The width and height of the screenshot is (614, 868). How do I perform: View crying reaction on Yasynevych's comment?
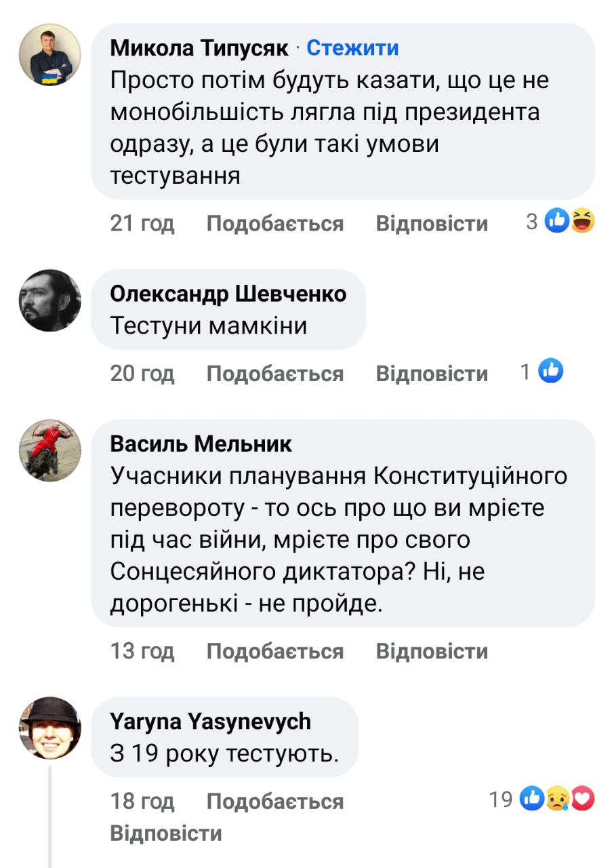point(558,800)
